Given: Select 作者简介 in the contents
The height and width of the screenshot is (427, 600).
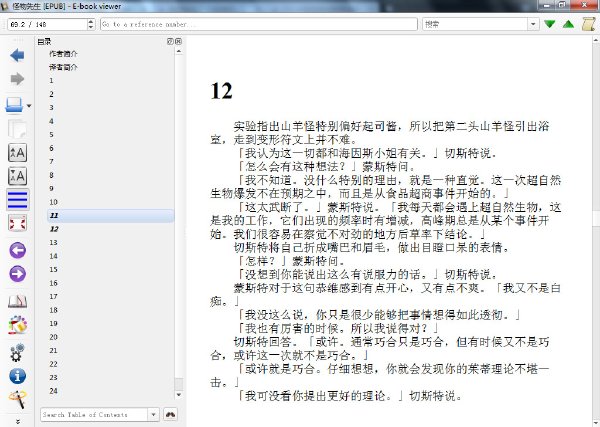Looking at the screenshot, I should pyautogui.click(x=63, y=54).
